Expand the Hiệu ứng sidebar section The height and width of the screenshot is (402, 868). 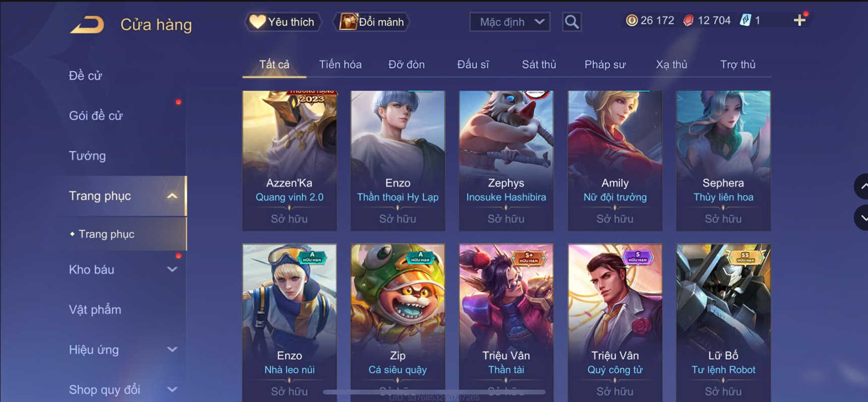pyautogui.click(x=172, y=350)
